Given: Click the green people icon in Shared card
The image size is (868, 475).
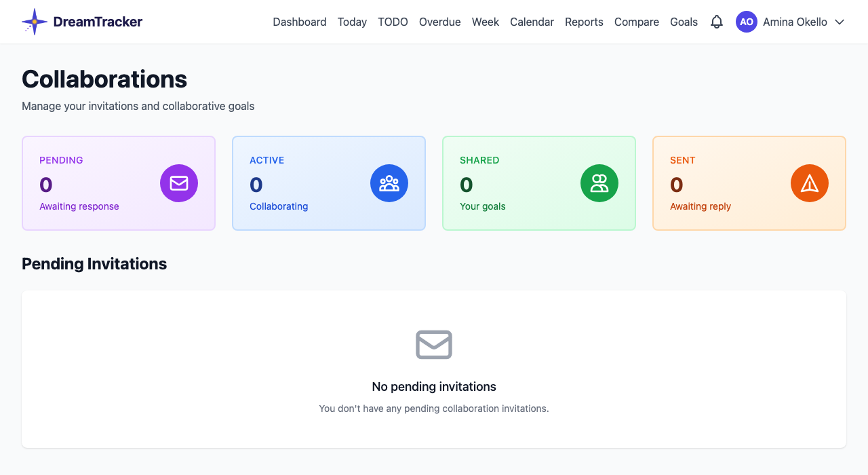Looking at the screenshot, I should 599,183.
